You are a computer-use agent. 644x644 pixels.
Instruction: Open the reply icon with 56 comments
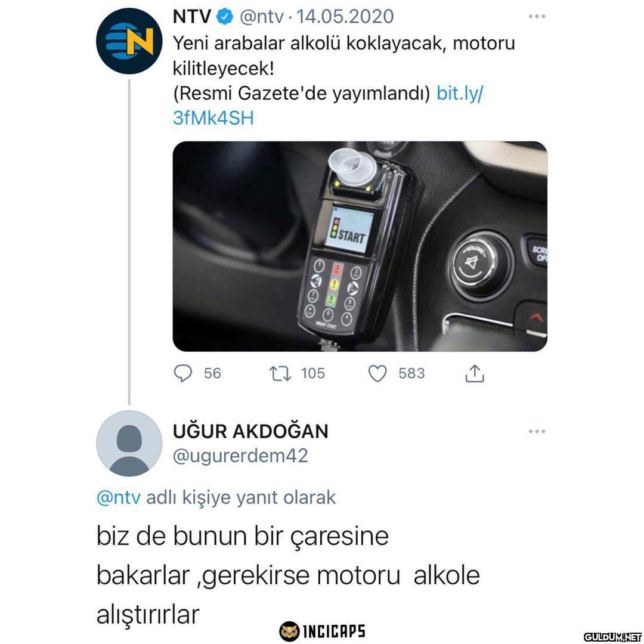(183, 373)
